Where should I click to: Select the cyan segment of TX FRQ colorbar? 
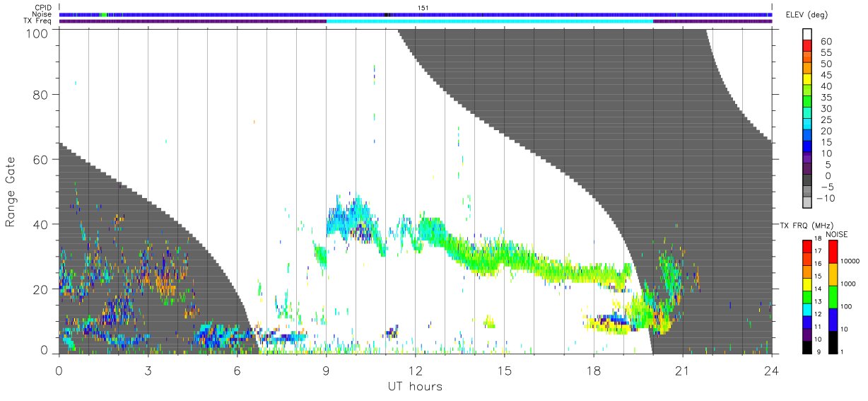(x=807, y=309)
